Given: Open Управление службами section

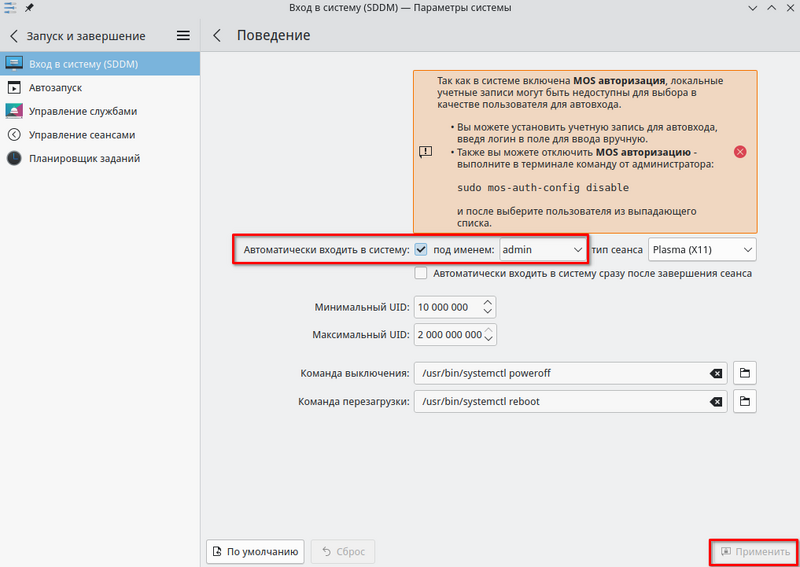Looking at the screenshot, I should point(82,111).
